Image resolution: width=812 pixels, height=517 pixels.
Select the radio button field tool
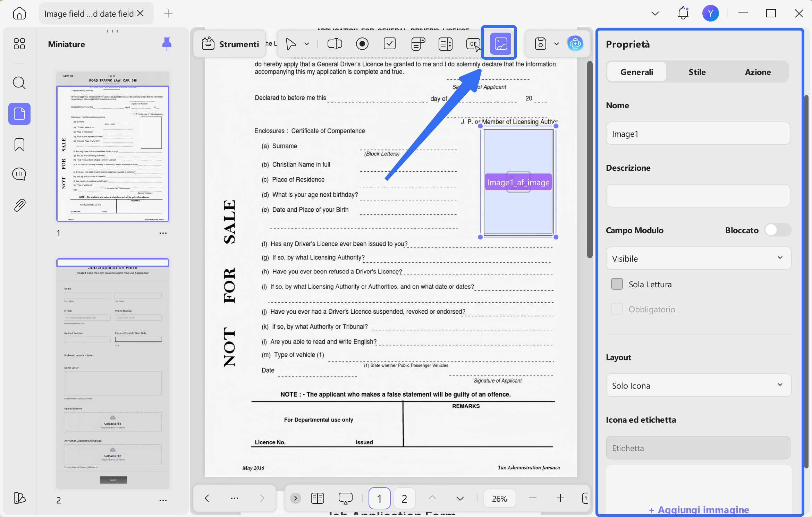tap(362, 44)
